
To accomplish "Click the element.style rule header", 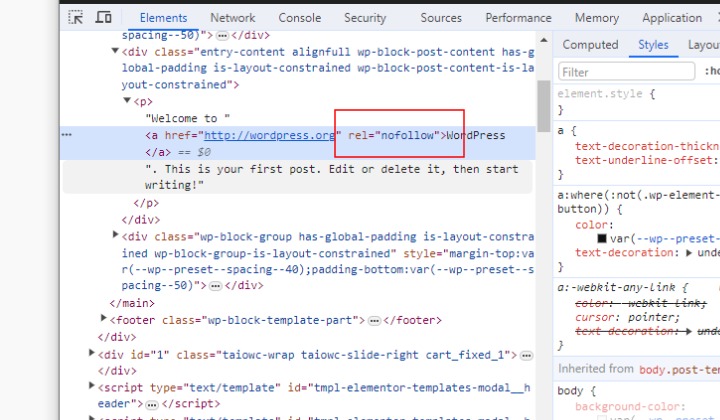I will click(x=606, y=94).
